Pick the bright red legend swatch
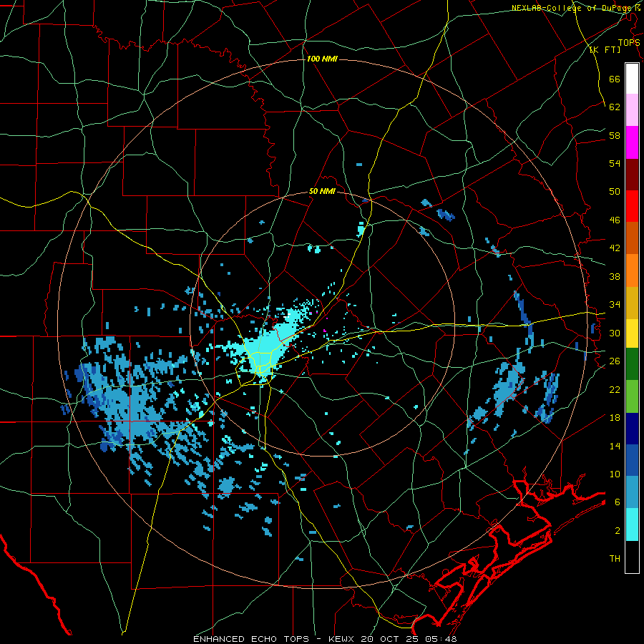644x644 pixels. pos(632,206)
